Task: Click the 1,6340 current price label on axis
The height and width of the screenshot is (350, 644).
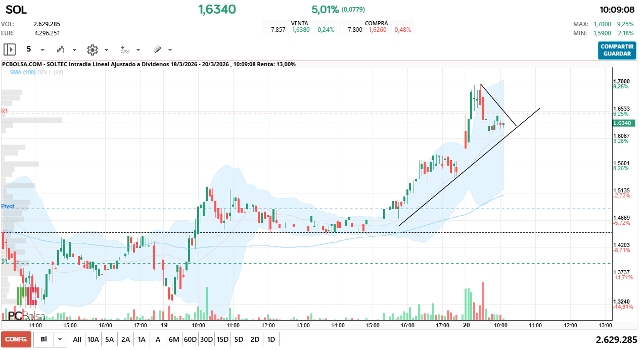Action: tap(621, 123)
